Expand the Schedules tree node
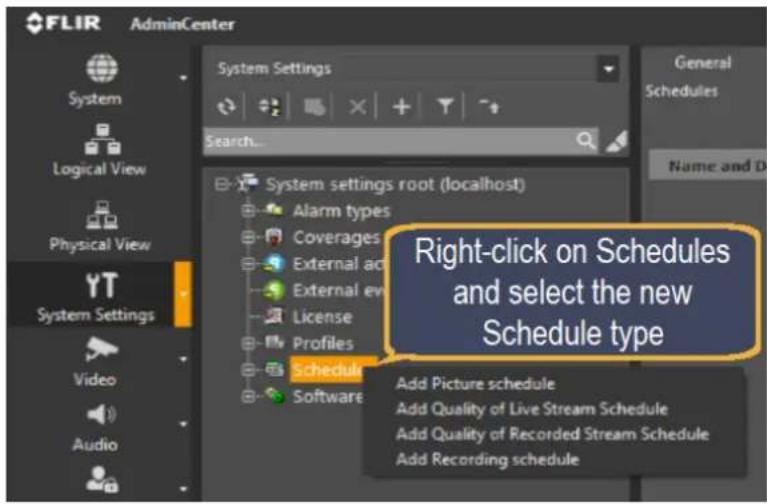Viewport: 767px width, 504px height. click(x=248, y=369)
